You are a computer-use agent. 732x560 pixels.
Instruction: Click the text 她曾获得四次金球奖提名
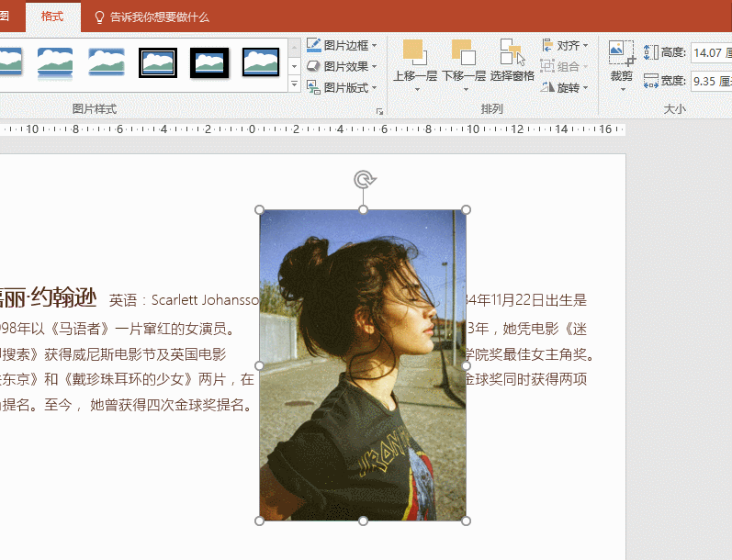click(x=166, y=405)
